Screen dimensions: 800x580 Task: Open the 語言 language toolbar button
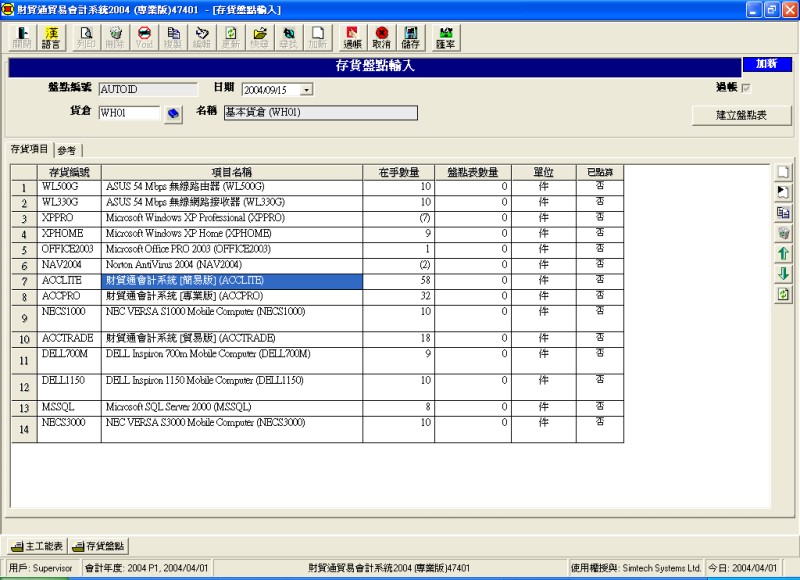click(x=51, y=38)
